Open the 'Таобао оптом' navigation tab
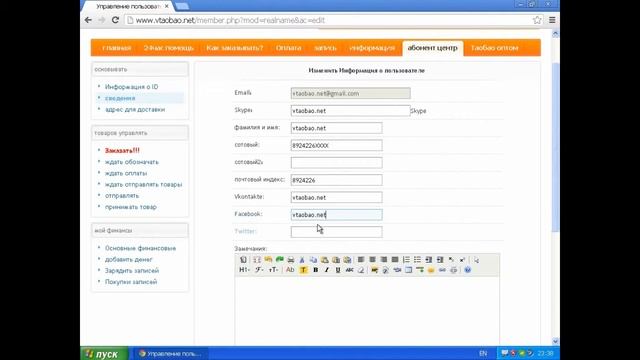Screen dimensions: 640x360 pos(495,48)
